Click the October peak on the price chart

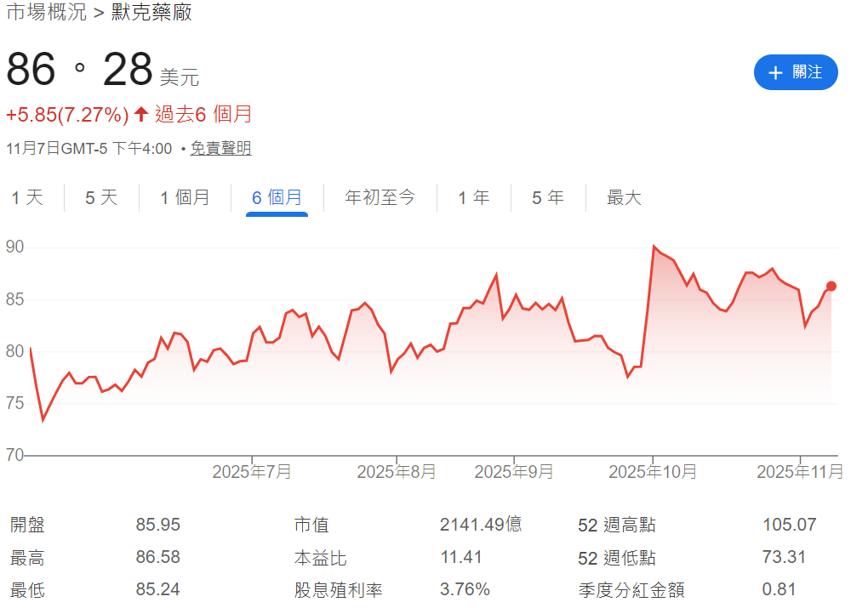click(653, 244)
